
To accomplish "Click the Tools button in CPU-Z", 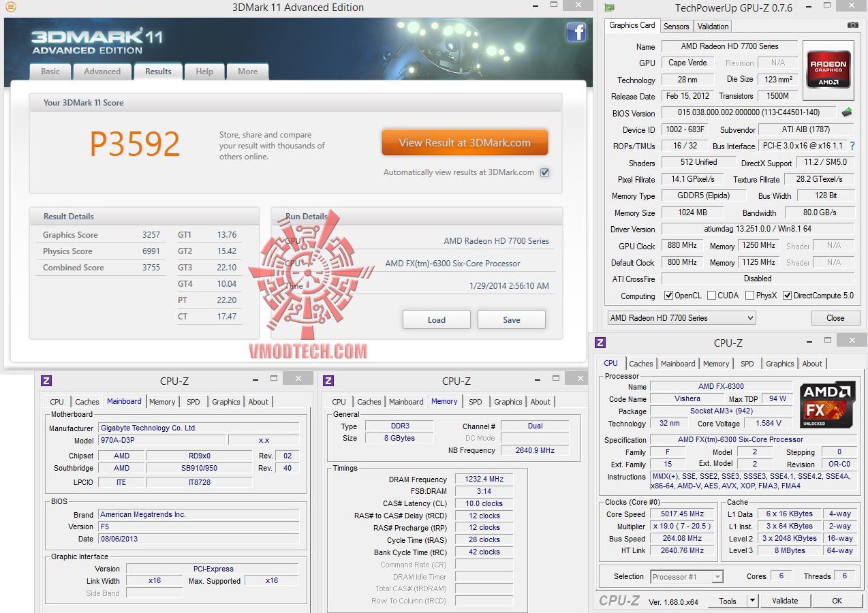I will pos(728,601).
